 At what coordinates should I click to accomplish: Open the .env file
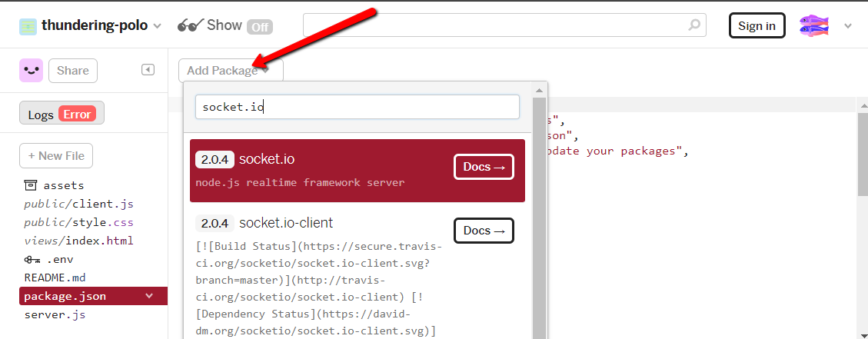(48, 259)
